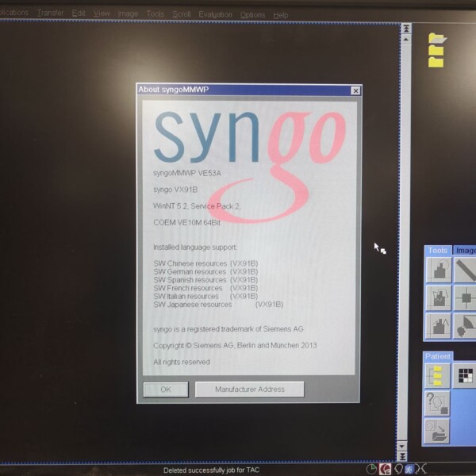Image resolution: width=476 pixels, height=476 pixels.
Task: Click the OK button in About dialog
Action: tap(165, 390)
